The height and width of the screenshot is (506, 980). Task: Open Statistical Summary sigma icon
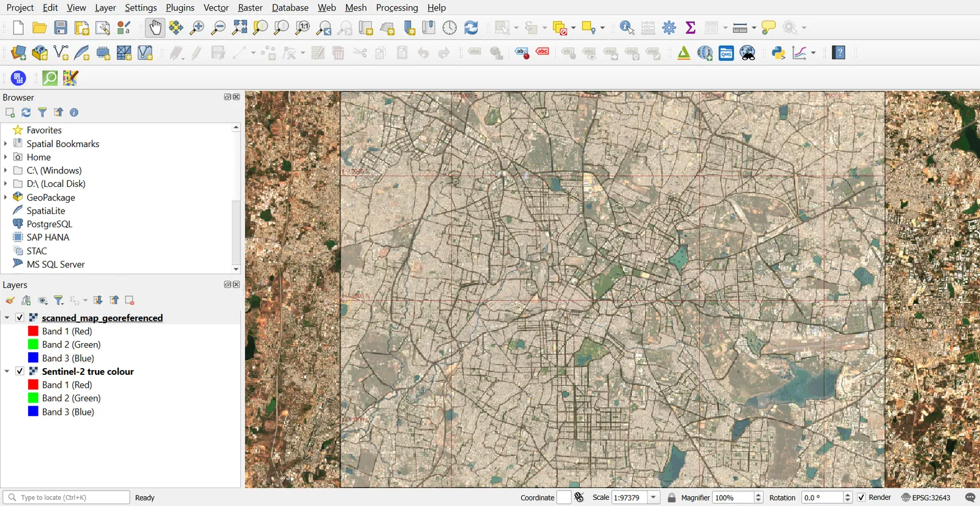coord(690,28)
